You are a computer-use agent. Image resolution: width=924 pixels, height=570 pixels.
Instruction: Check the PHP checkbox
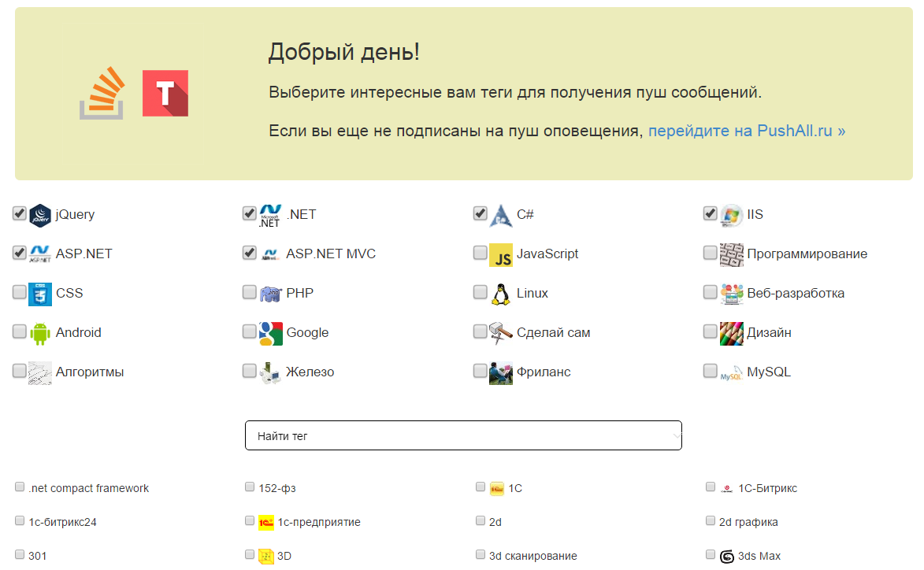click(x=249, y=292)
